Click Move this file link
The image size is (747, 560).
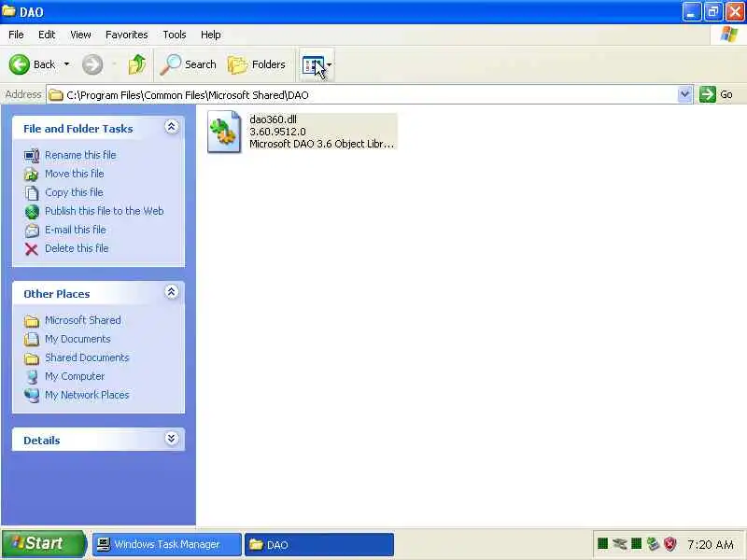[x=75, y=174]
